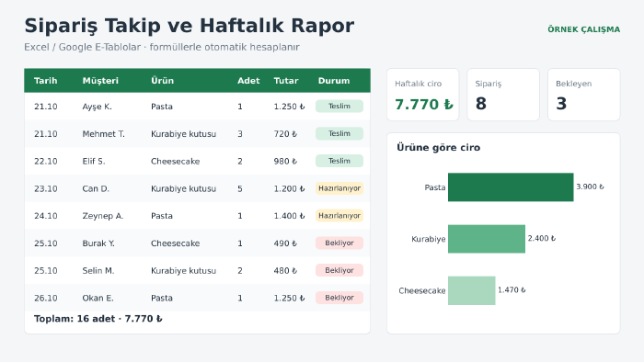Click the 490 ₺ amount in Burak Y. row
This screenshot has width=644, height=362.
point(285,243)
